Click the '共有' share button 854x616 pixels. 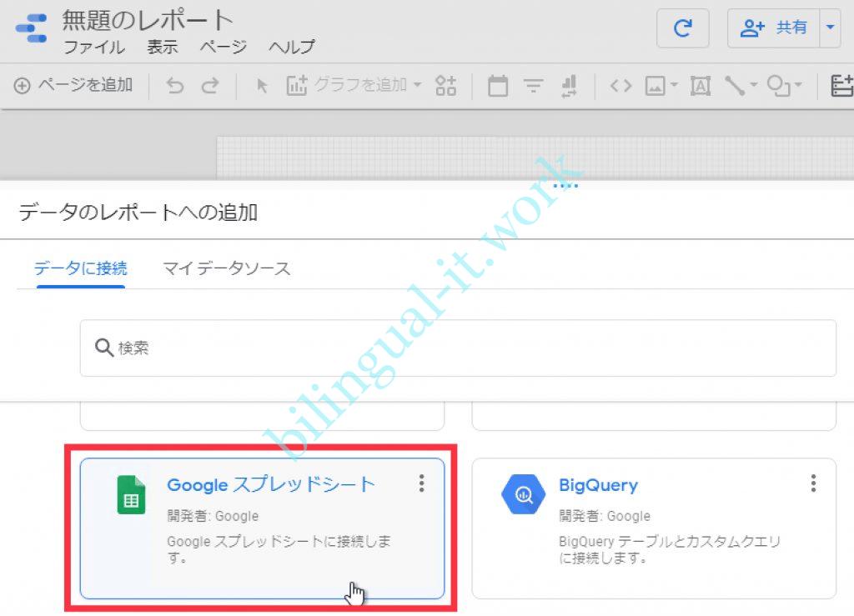tap(774, 28)
